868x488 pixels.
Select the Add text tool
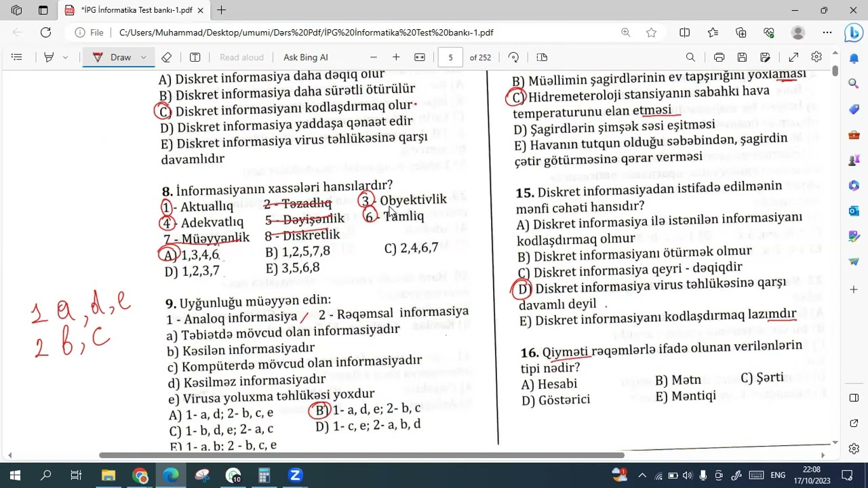point(195,58)
